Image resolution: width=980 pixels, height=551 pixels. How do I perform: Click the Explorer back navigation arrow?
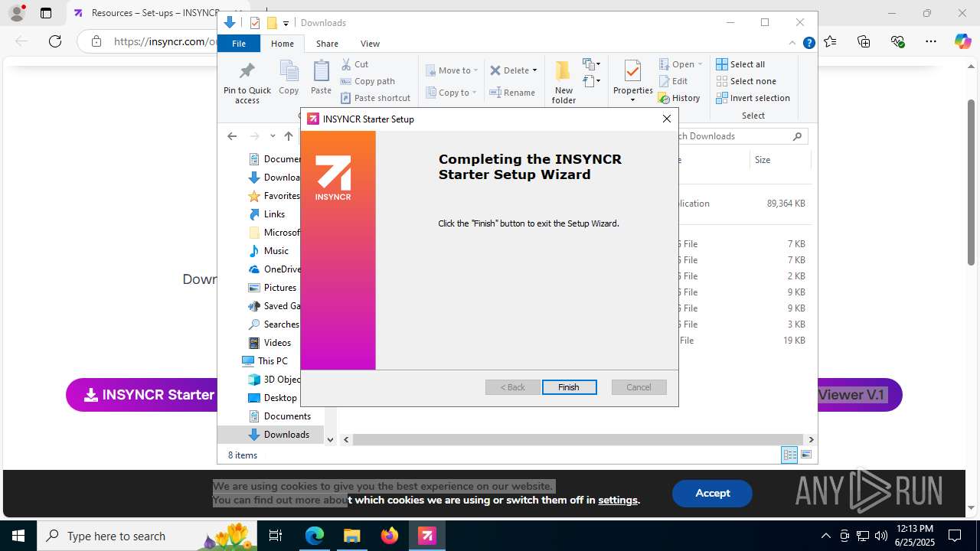(x=232, y=136)
